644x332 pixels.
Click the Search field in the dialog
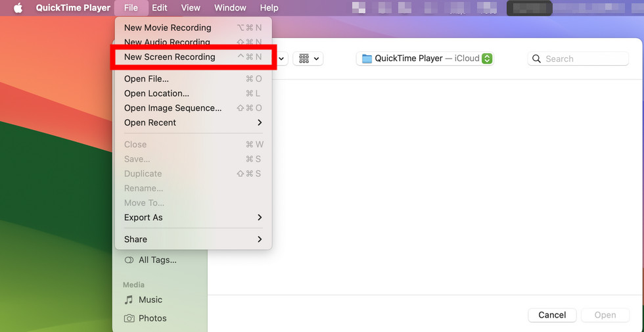tap(578, 59)
